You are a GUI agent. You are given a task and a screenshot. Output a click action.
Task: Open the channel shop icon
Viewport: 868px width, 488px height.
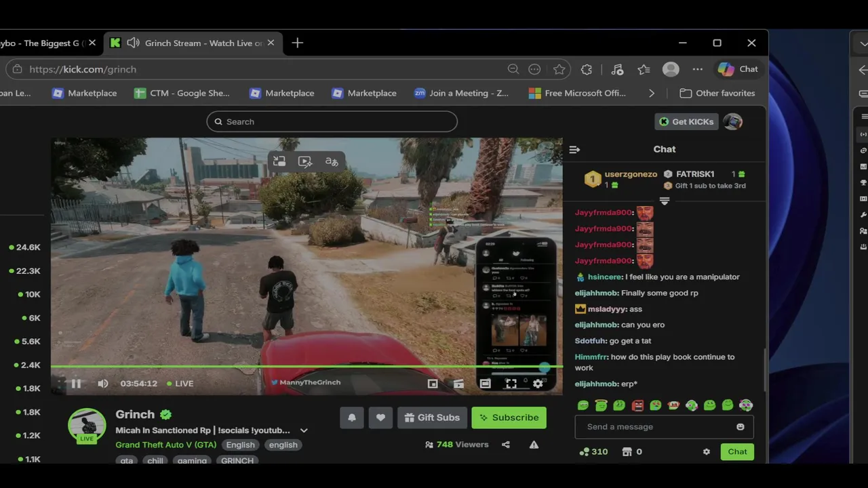627,452
